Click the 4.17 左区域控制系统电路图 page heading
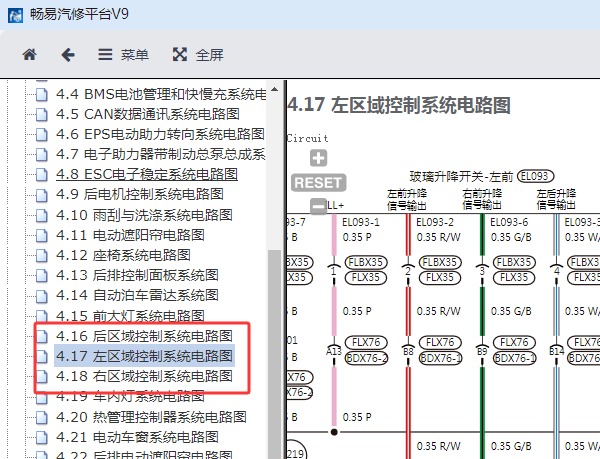The width and height of the screenshot is (600, 459). (399, 105)
